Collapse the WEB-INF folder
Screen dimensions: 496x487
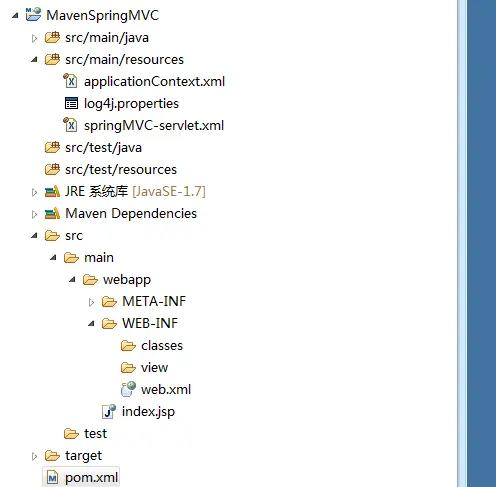point(91,323)
